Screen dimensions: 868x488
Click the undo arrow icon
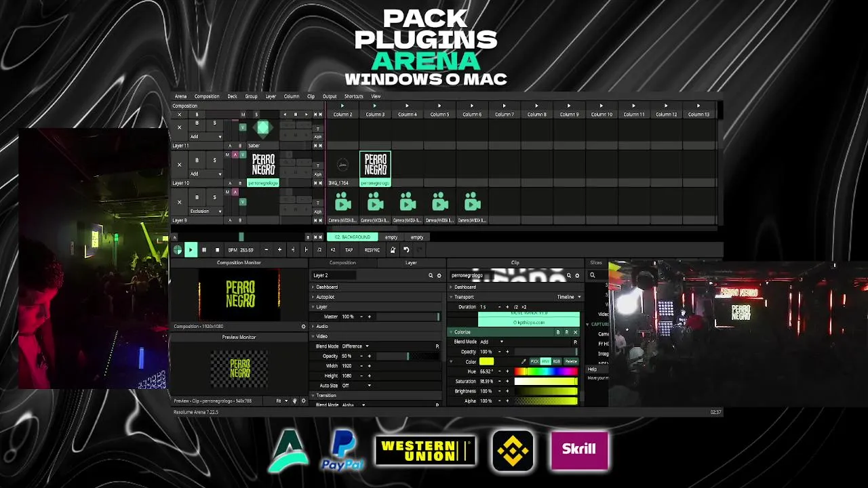pos(406,250)
